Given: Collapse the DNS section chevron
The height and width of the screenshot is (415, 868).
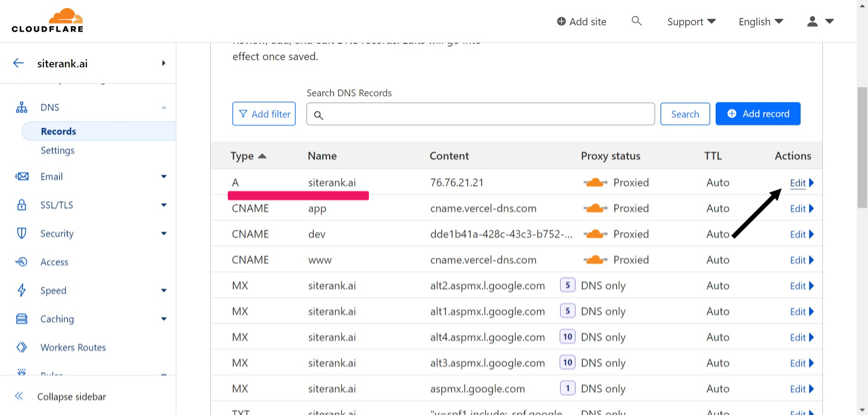Looking at the screenshot, I should point(164,107).
